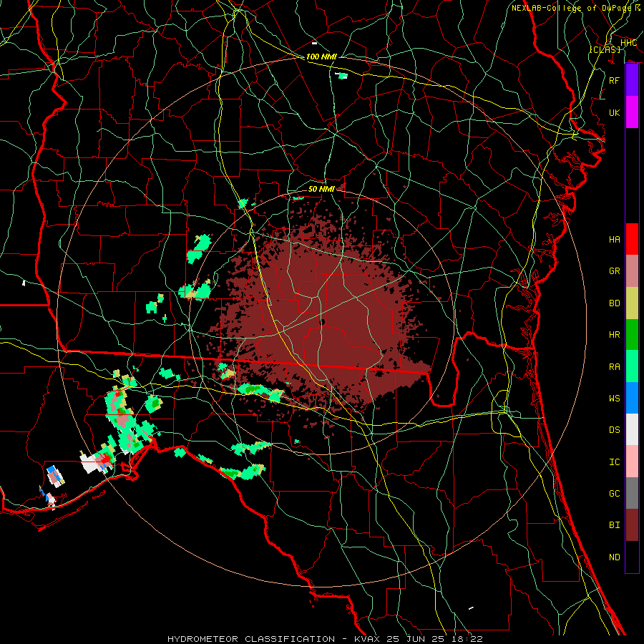Select the yellow BD legend swatch
Image resolution: width=644 pixels, height=644 pixels.
tap(632, 303)
